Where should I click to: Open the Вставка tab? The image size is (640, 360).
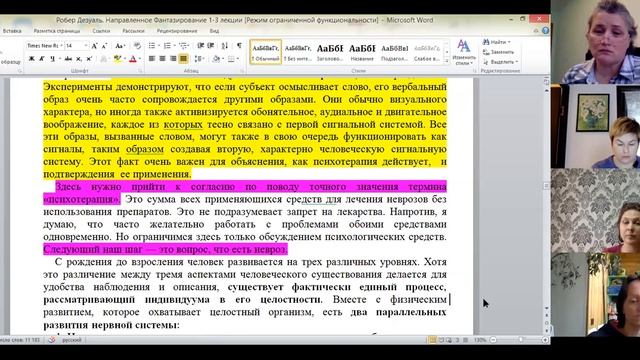(12, 31)
